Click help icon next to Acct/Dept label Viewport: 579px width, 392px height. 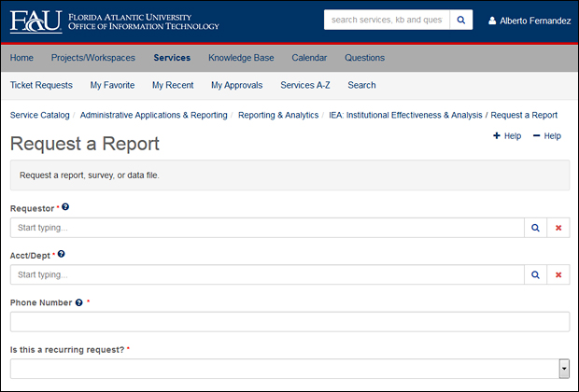62,254
